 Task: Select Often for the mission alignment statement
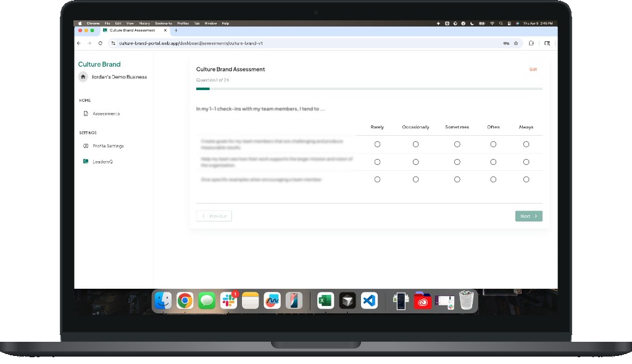[x=493, y=162]
